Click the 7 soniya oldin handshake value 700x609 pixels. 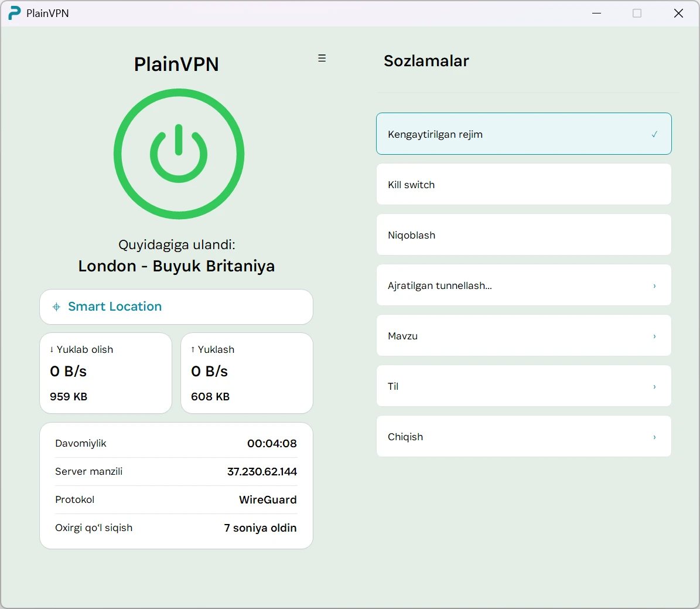260,528
